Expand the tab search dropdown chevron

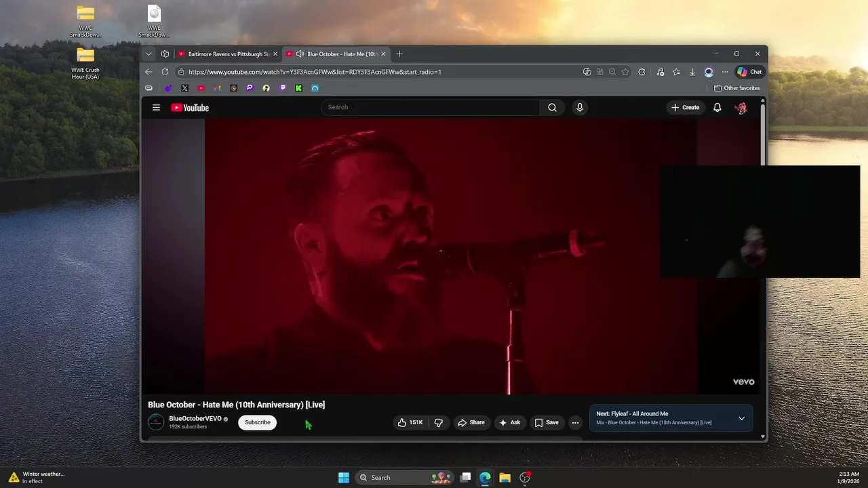[149, 54]
